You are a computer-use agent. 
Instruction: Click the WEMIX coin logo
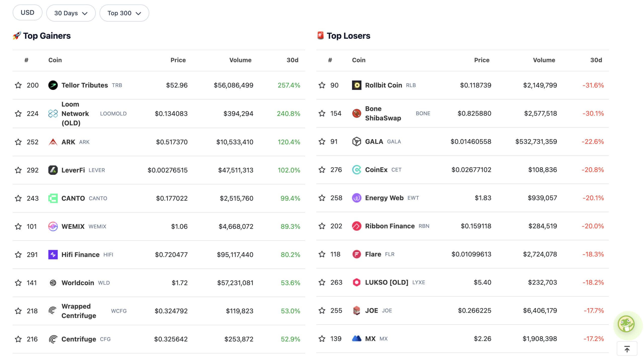click(53, 227)
